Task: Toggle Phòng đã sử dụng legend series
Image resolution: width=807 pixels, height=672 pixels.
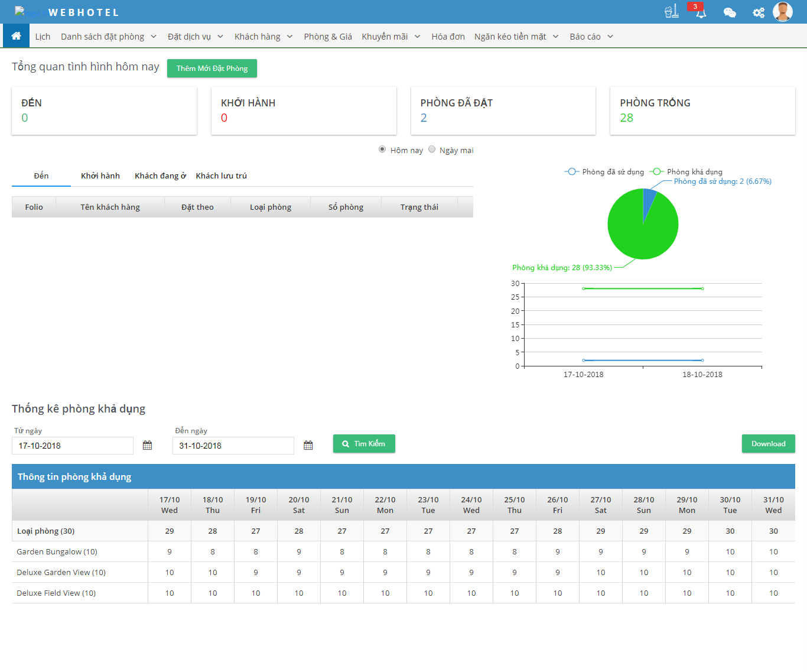Action: 604,171
